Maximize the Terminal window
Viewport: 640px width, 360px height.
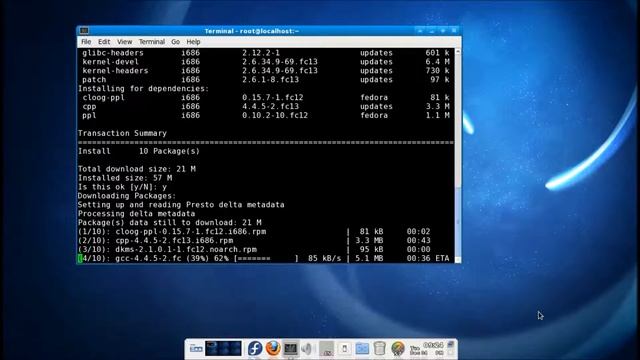coord(443,31)
